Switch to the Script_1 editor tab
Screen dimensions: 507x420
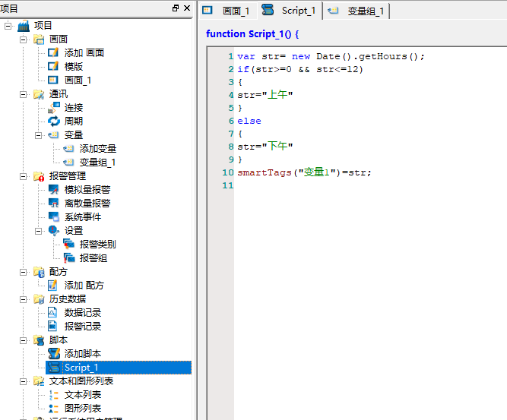tap(289, 11)
